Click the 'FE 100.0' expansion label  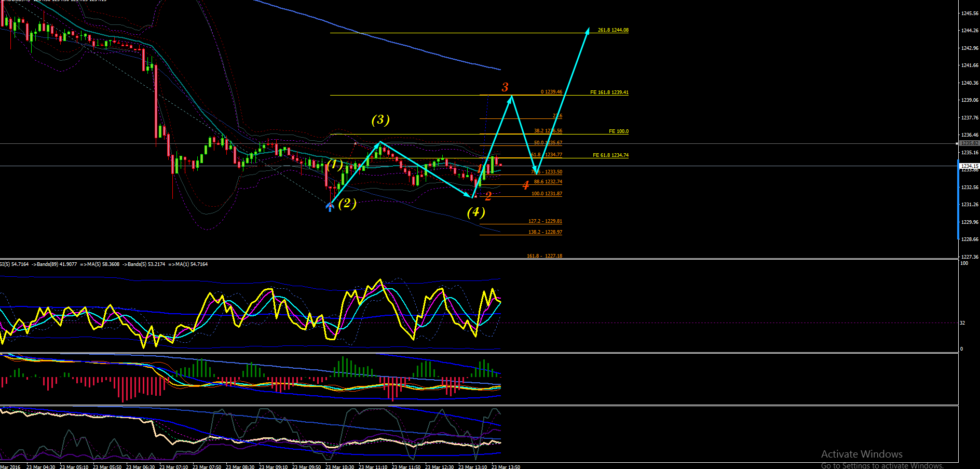click(x=619, y=131)
